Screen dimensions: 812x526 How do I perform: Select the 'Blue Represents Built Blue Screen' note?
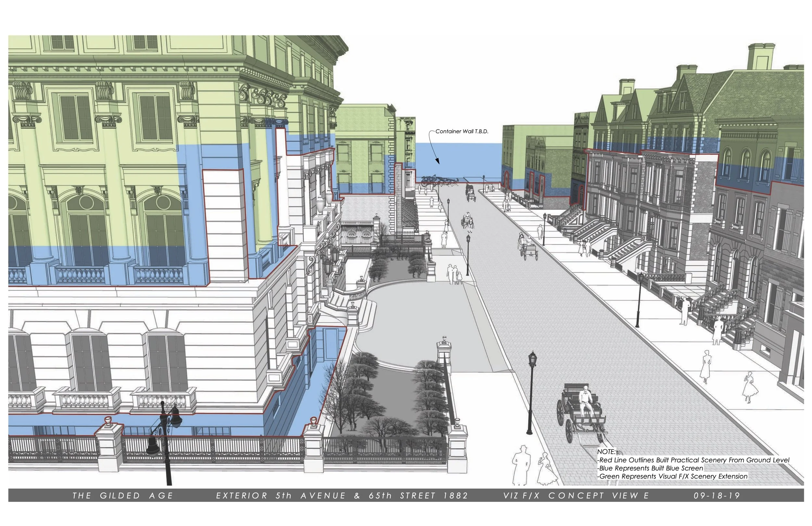(x=650, y=468)
